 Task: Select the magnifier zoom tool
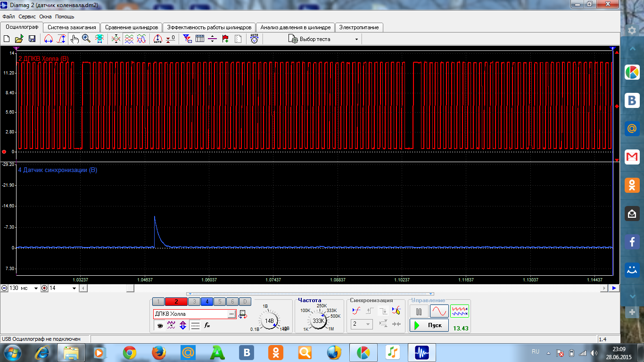[86, 39]
